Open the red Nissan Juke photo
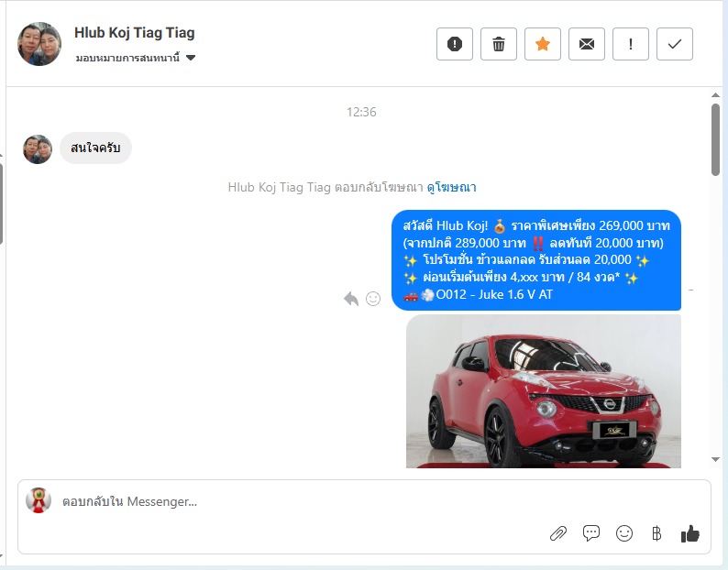The height and width of the screenshot is (570, 728). (543, 391)
